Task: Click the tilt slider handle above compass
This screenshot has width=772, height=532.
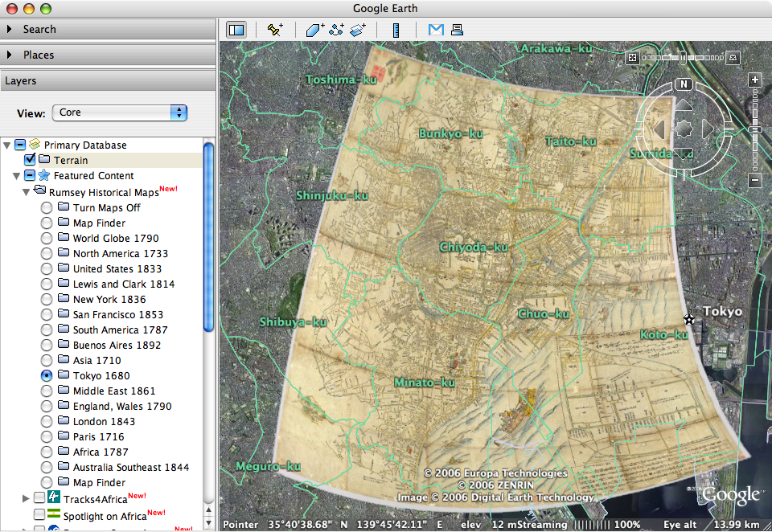Action: [683, 58]
